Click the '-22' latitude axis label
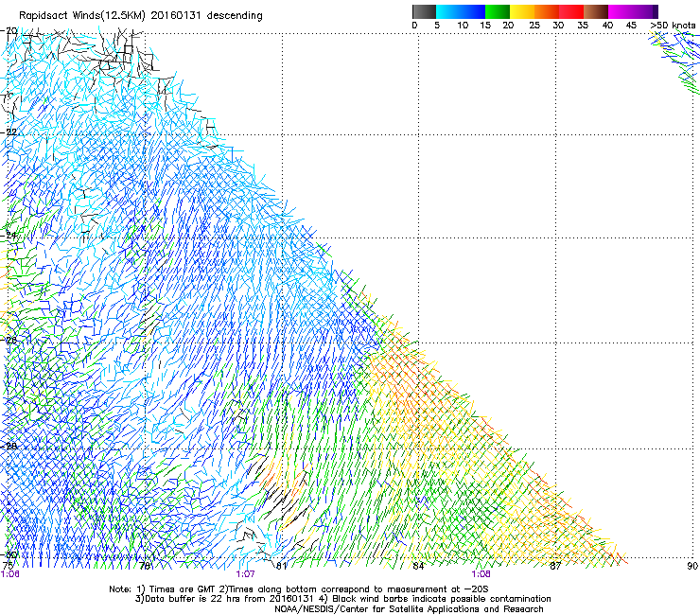The image size is (700, 615). (9, 132)
